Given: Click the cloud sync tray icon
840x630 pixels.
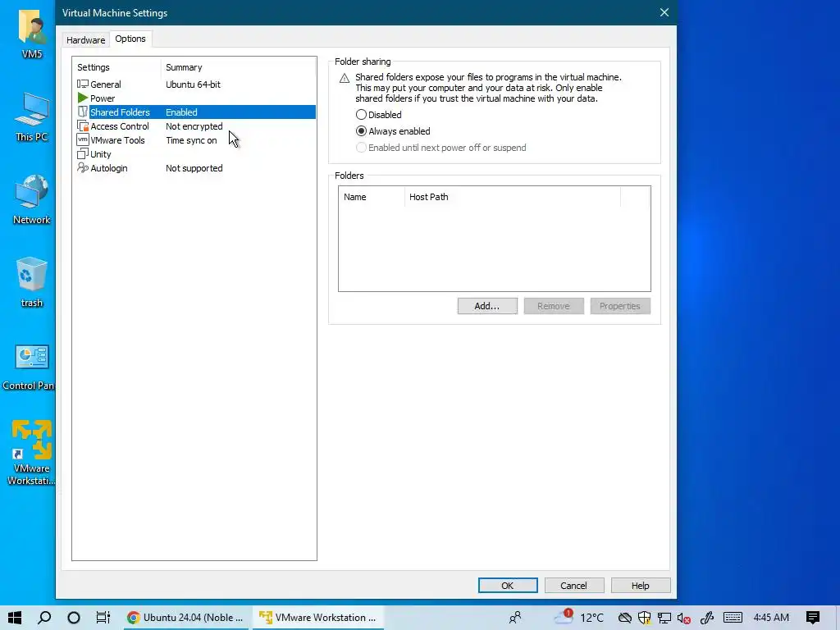Looking at the screenshot, I should click(624, 618).
